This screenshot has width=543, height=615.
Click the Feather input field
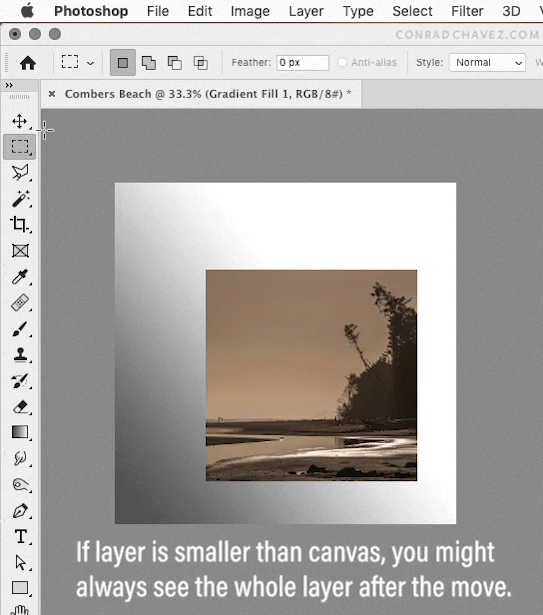302,62
